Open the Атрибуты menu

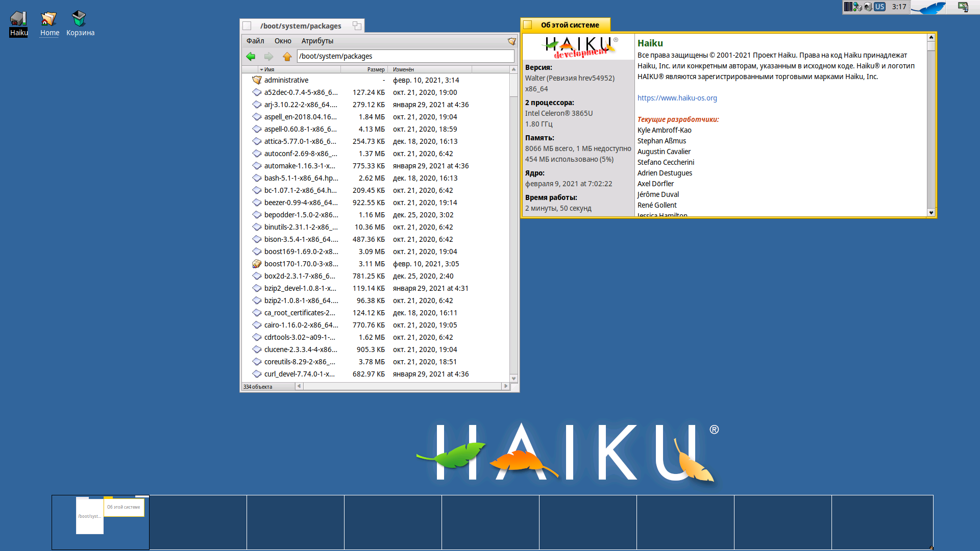[317, 41]
